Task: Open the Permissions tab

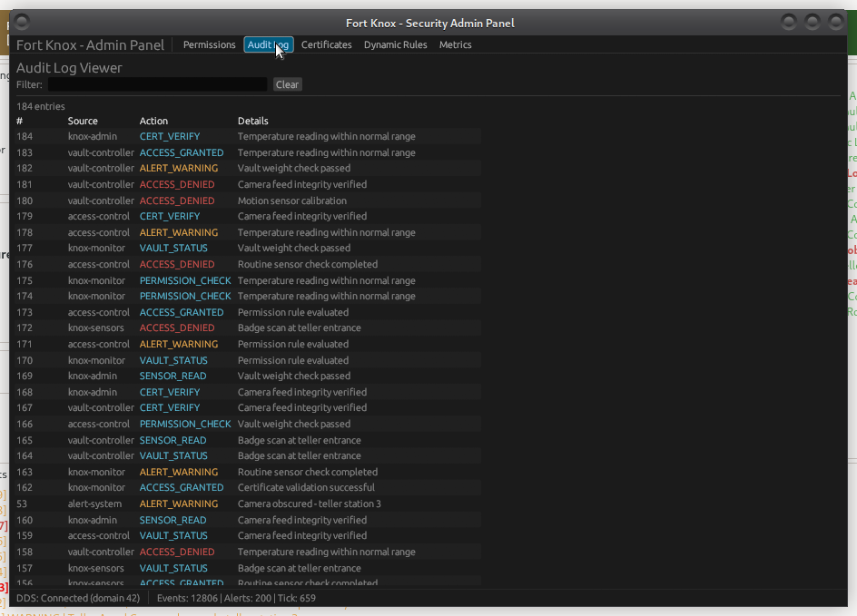Action: pyautogui.click(x=209, y=44)
